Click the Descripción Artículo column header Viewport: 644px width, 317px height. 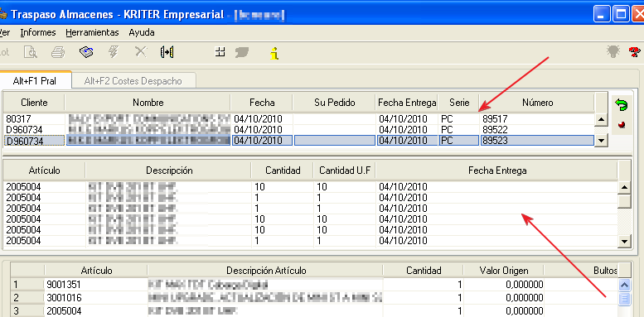pos(266,271)
